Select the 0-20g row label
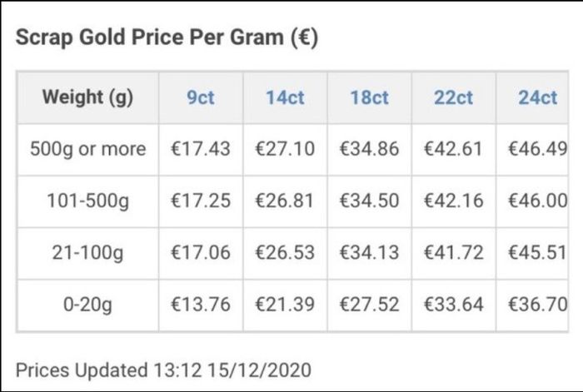This screenshot has height=392, width=583. (87, 305)
